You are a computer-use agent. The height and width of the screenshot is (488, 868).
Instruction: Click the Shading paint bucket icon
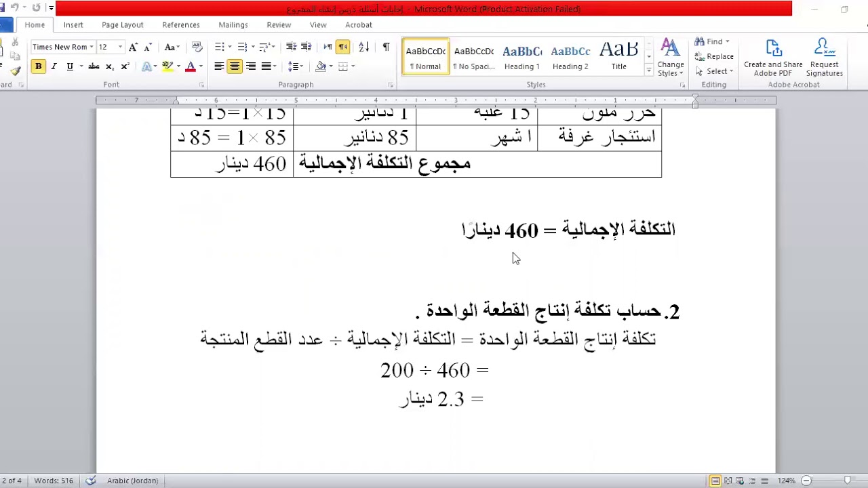click(321, 66)
